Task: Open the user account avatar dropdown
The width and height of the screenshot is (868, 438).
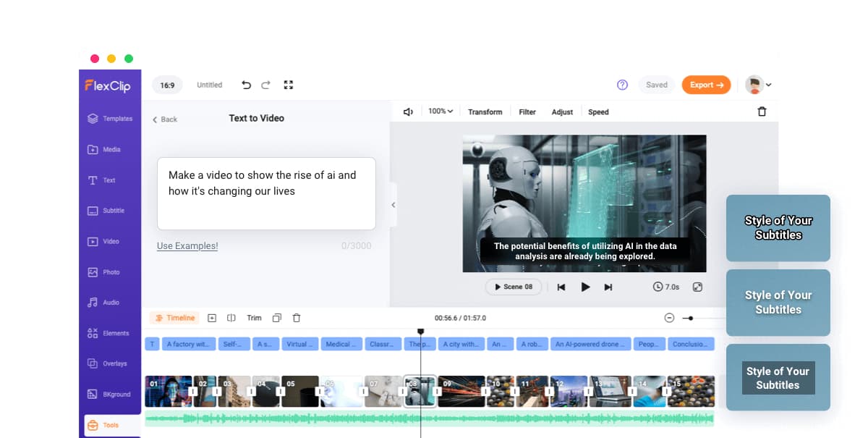Action: pyautogui.click(x=758, y=85)
